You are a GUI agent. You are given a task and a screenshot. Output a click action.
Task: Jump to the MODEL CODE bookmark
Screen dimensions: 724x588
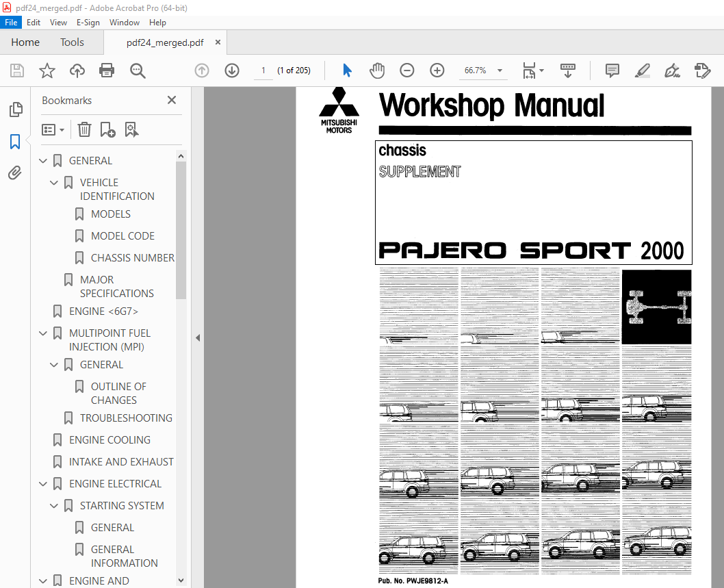(122, 236)
